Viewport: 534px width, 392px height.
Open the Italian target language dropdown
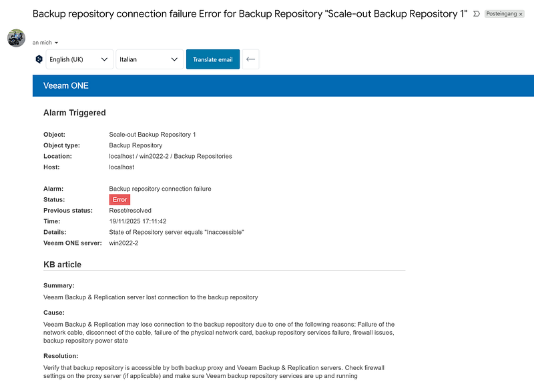pyautogui.click(x=149, y=59)
